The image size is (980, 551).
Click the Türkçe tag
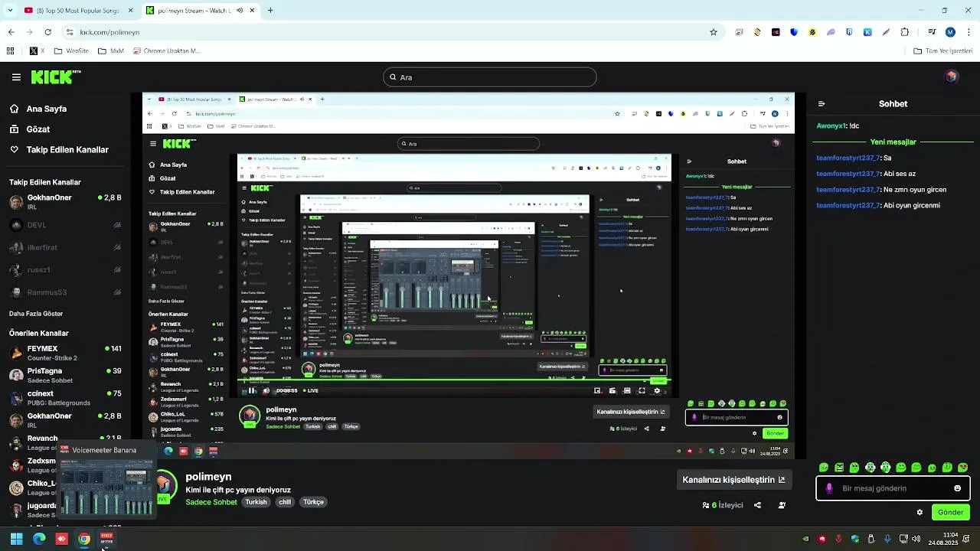pyautogui.click(x=313, y=502)
